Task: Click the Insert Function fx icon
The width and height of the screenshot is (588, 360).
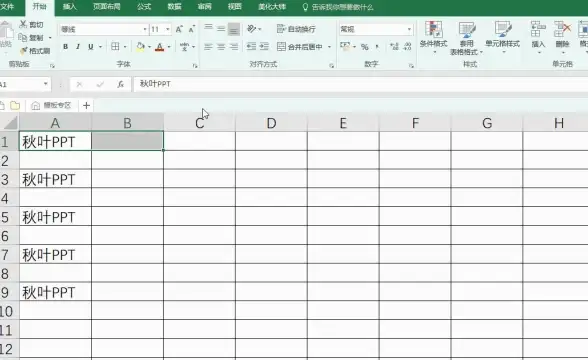Action: point(120,84)
